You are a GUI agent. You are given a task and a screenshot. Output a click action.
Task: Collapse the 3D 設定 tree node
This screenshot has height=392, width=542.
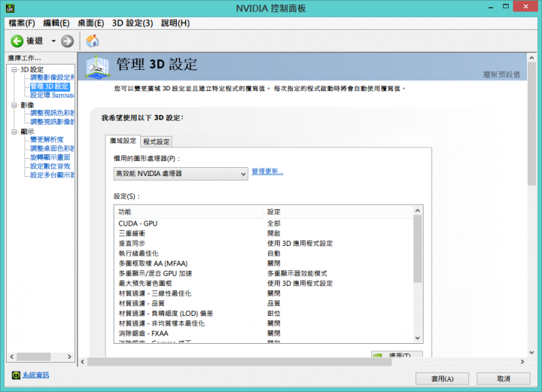pyautogui.click(x=14, y=69)
